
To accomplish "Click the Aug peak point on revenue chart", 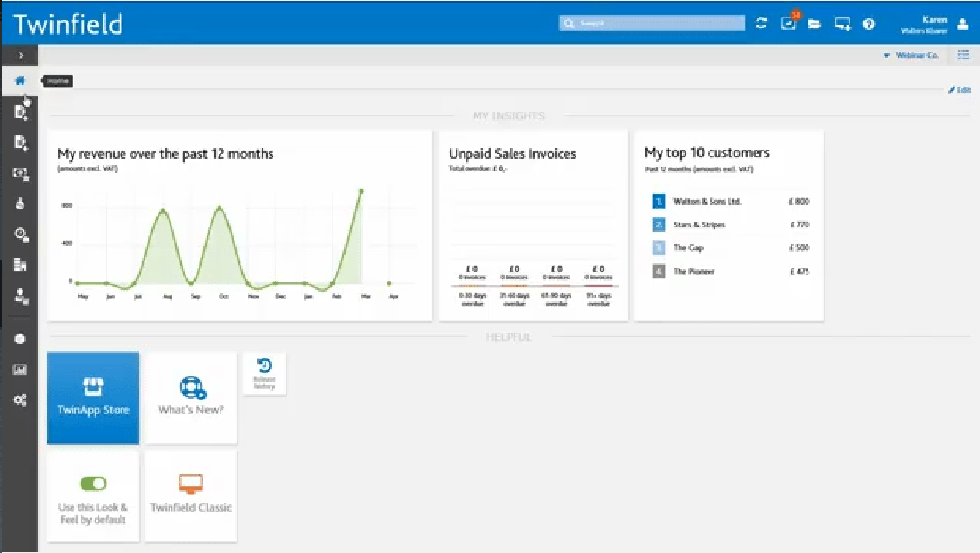I will [x=163, y=210].
